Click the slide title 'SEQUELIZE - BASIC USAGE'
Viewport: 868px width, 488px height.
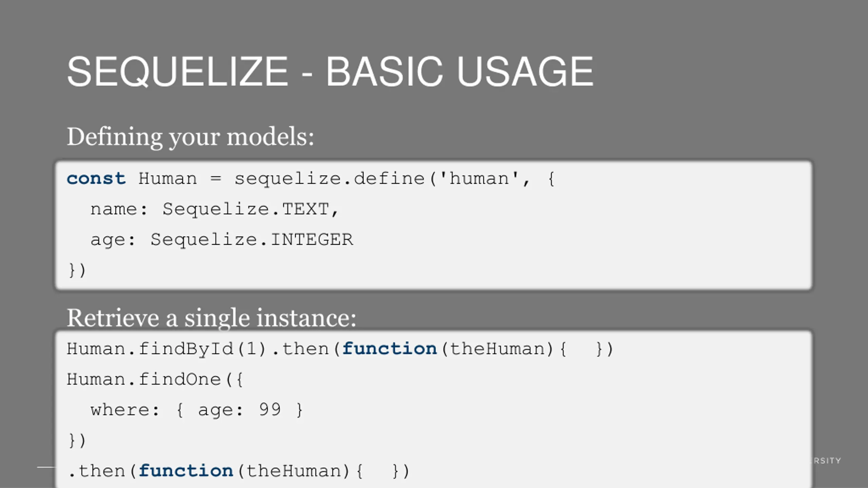pos(330,72)
